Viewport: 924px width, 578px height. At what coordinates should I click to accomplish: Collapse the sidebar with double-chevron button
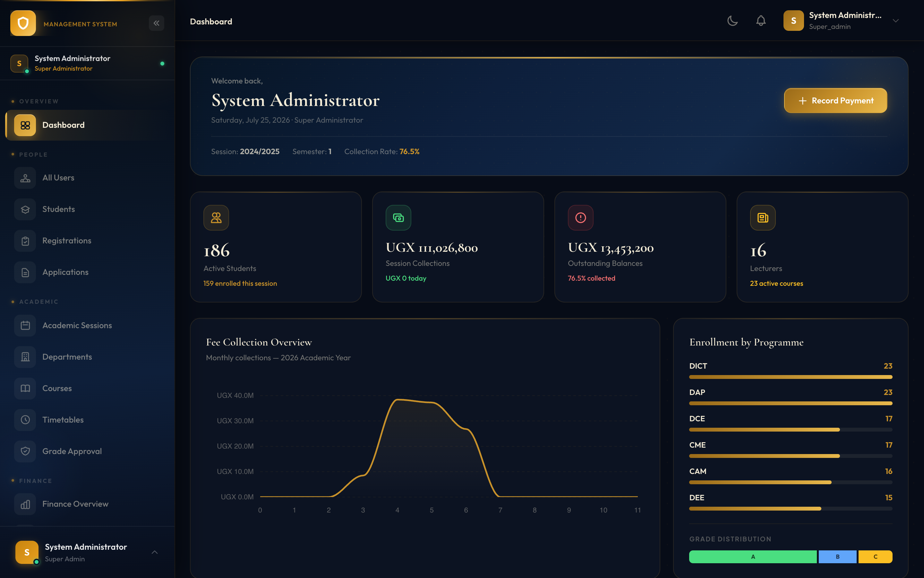click(x=157, y=23)
